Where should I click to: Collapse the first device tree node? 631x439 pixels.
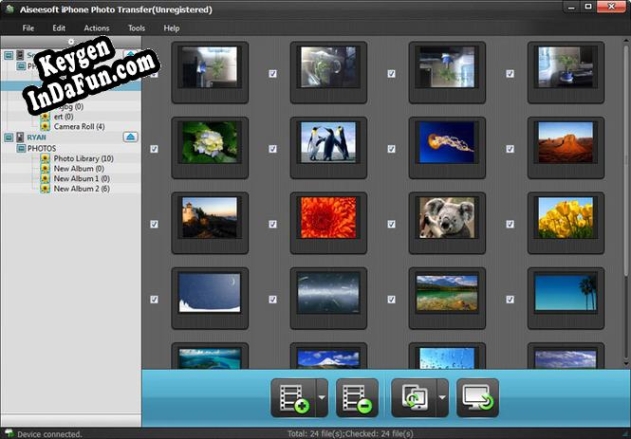(x=8, y=55)
